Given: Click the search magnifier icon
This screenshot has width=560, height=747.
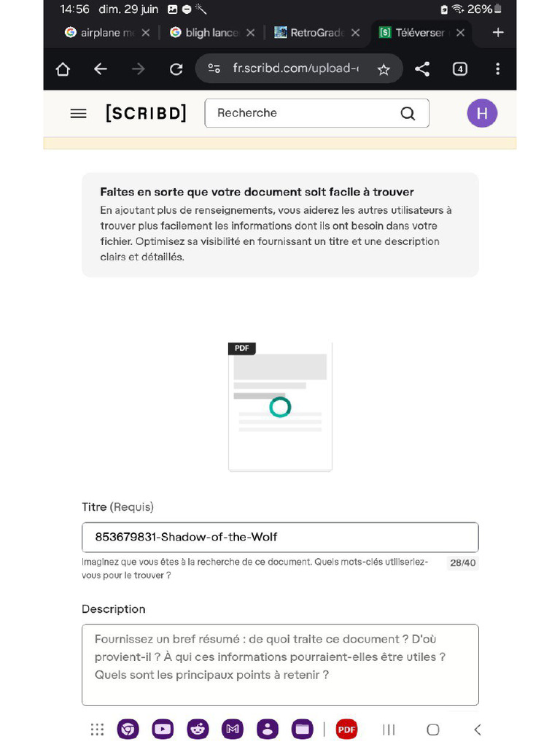Looking at the screenshot, I should tap(408, 113).
